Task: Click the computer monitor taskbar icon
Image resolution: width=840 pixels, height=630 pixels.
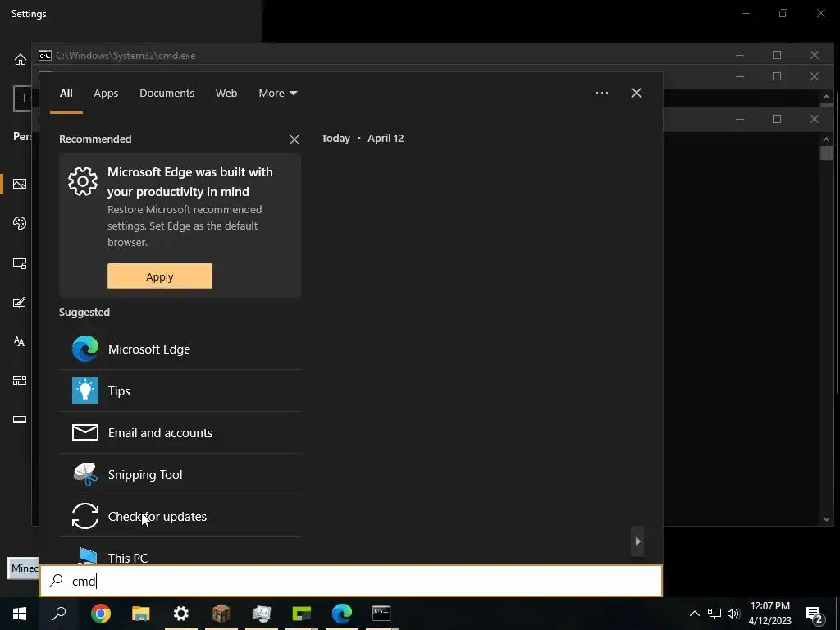Action: click(262, 614)
